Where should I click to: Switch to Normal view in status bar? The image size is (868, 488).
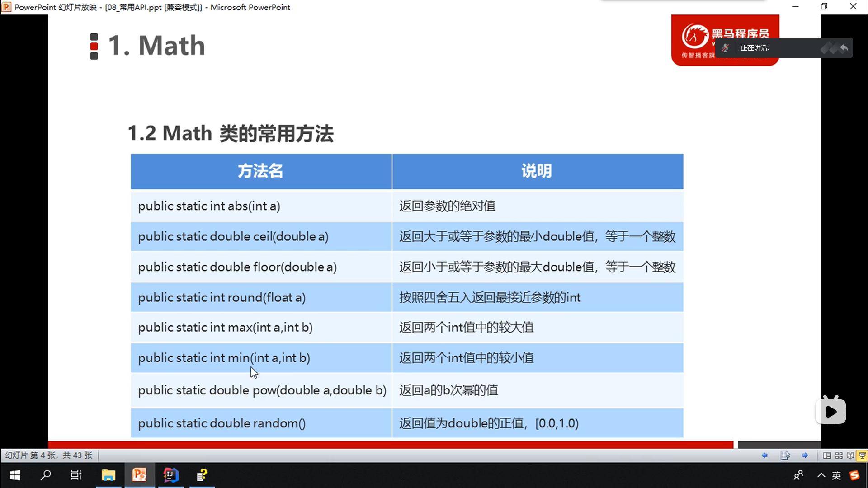pyautogui.click(x=827, y=455)
